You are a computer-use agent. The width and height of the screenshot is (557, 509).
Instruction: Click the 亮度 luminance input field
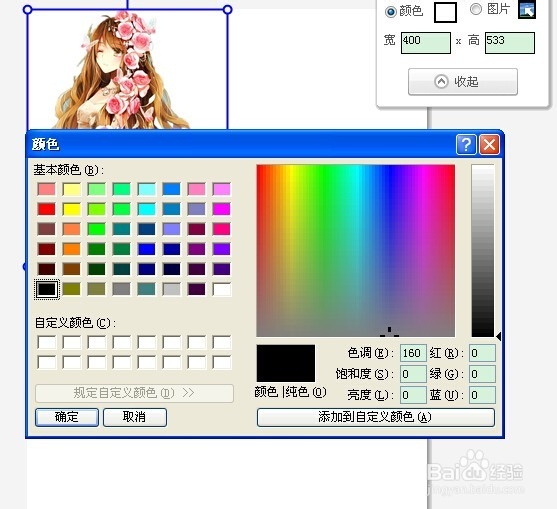coord(413,395)
